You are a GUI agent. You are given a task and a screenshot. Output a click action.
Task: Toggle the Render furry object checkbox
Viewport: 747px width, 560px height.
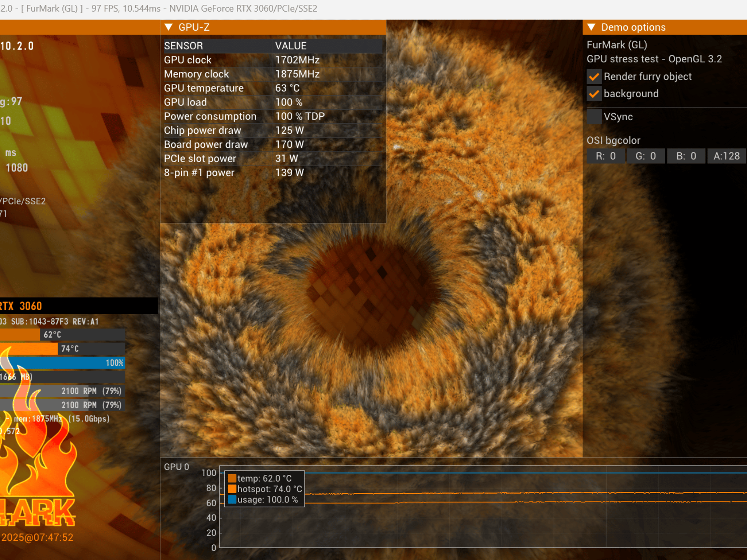tap(594, 77)
